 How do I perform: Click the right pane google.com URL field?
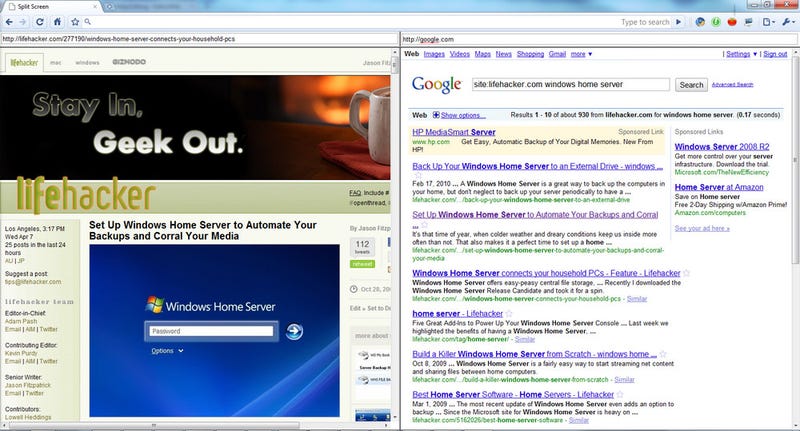click(x=599, y=39)
